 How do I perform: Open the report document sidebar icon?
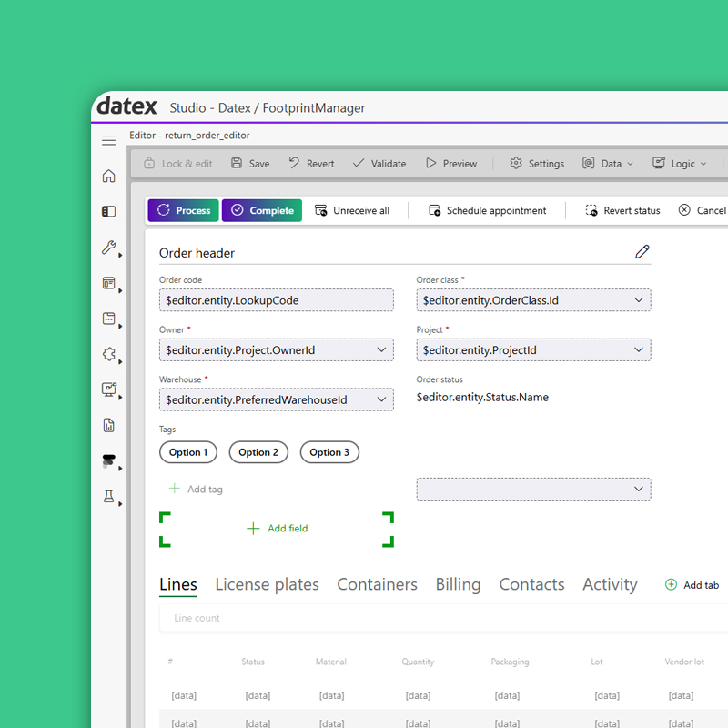(x=108, y=425)
